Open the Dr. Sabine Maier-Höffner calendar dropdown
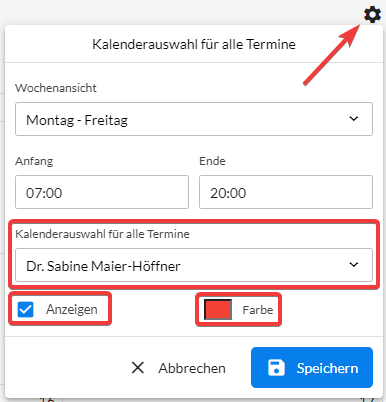The image size is (386, 402). coord(194,265)
